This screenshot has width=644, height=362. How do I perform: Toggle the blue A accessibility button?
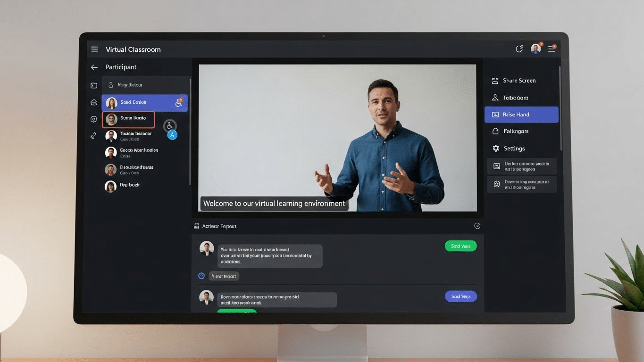(172, 135)
